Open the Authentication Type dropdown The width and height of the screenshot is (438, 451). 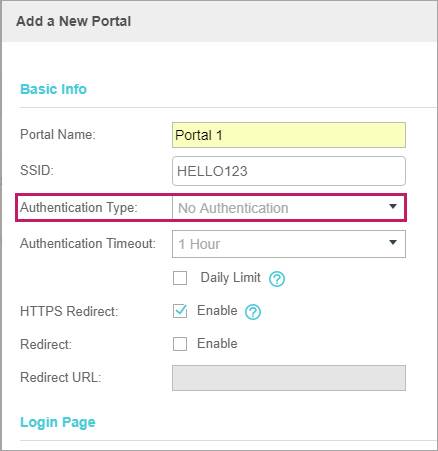[289, 208]
